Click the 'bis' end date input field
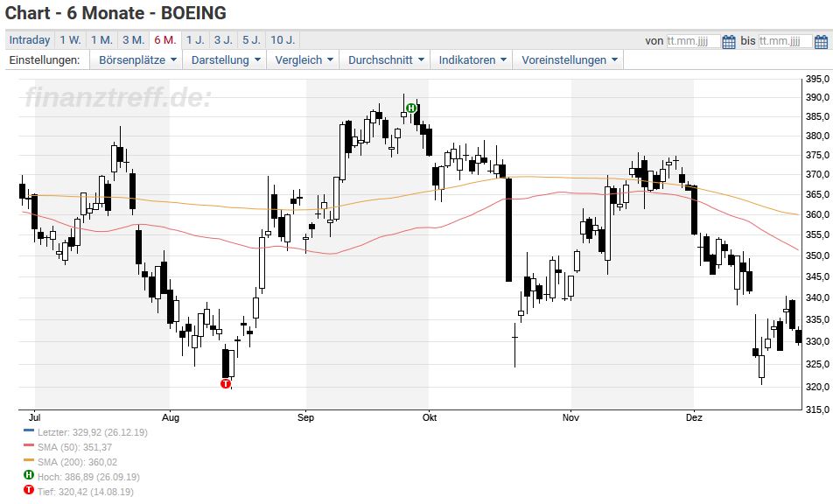Screen dimensions: 833x504 pos(785,41)
